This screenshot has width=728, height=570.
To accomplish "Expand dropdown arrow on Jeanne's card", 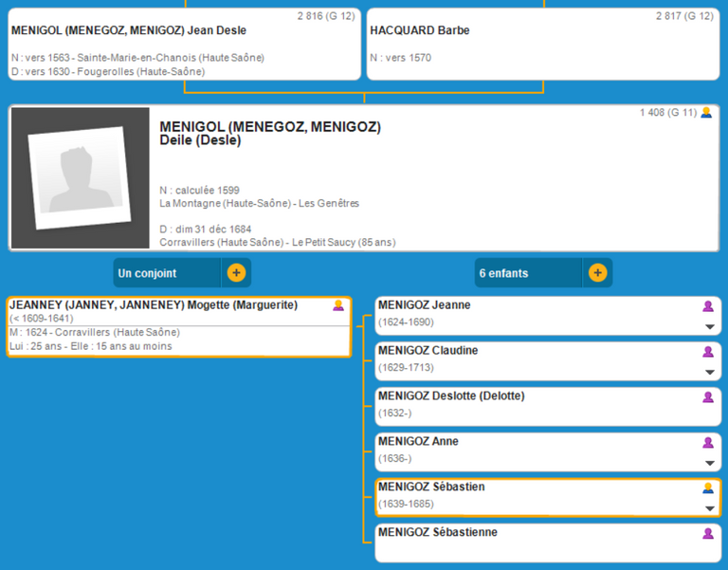I will 709,326.
